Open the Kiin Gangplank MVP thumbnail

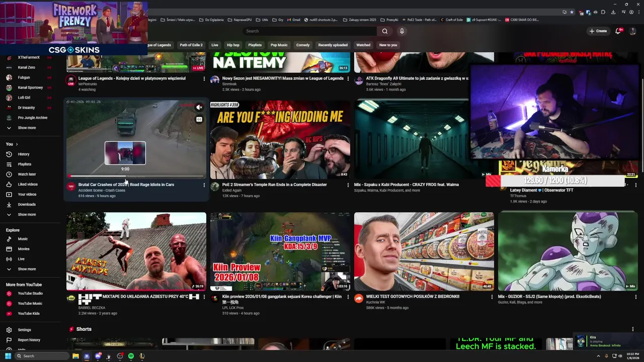pyautogui.click(x=280, y=251)
